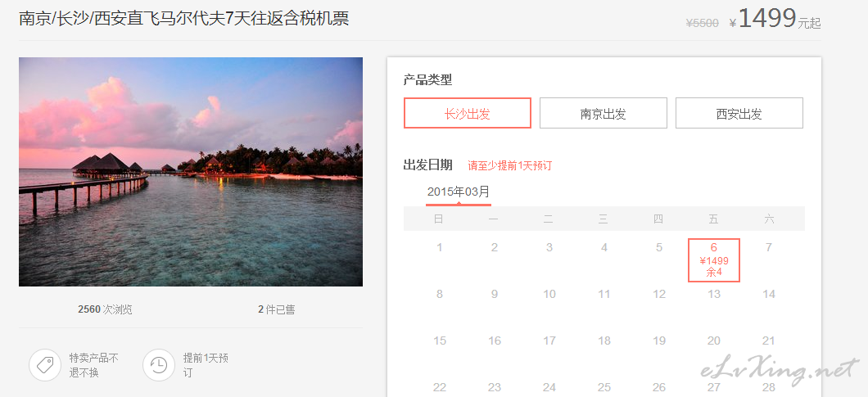Click the clock advance-booking icon
Viewport: 868px width, 397px height.
159,365
